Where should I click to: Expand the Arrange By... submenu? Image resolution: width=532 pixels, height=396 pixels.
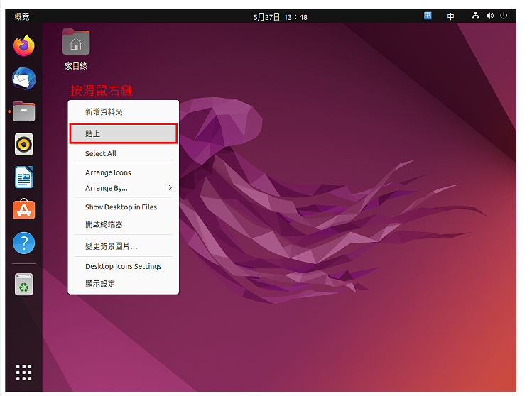pos(124,188)
